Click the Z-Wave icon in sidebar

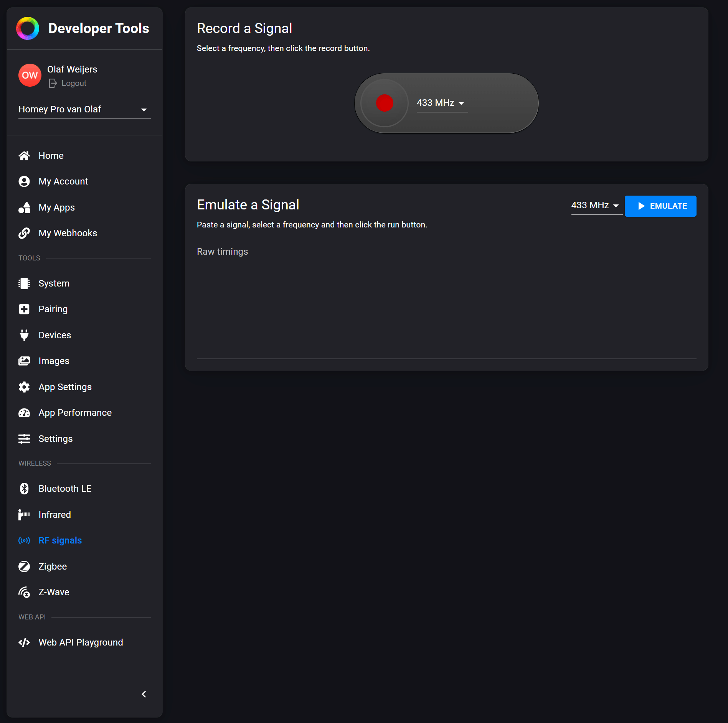24,592
